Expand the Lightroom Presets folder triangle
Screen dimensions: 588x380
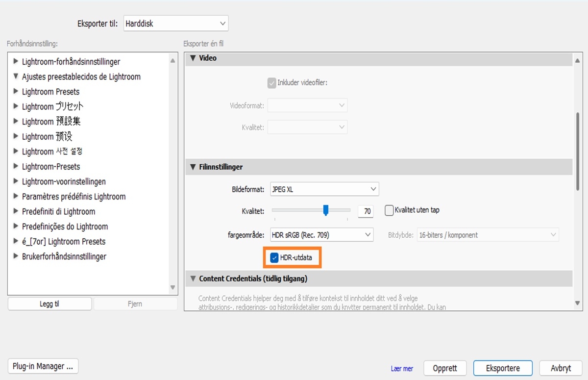[16, 92]
